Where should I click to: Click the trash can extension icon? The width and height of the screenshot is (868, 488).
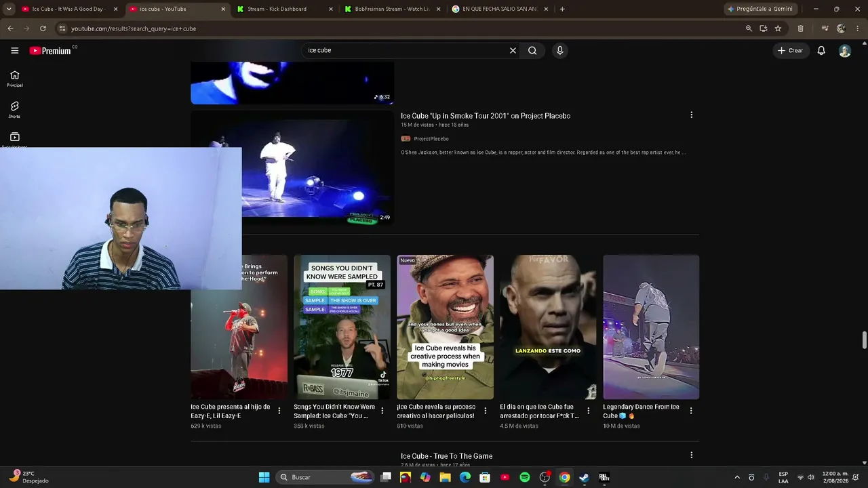[800, 28]
